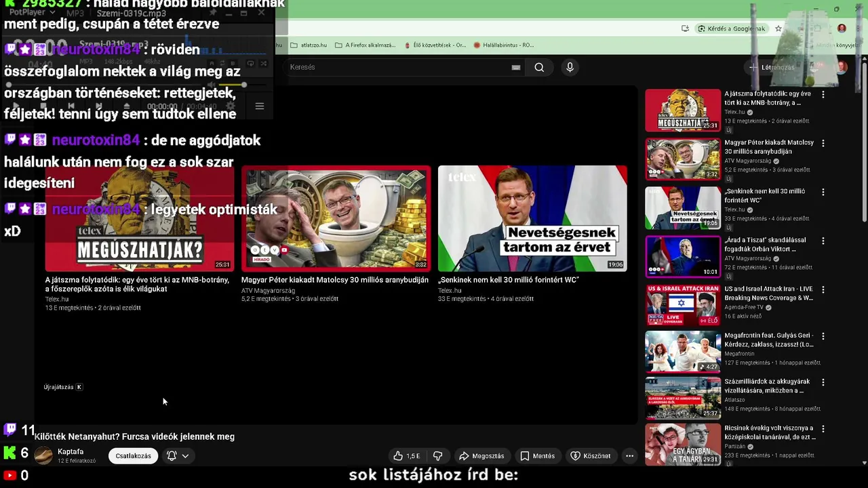
Task: Open the atlatszo.hu bookmark folder
Action: click(x=309, y=45)
